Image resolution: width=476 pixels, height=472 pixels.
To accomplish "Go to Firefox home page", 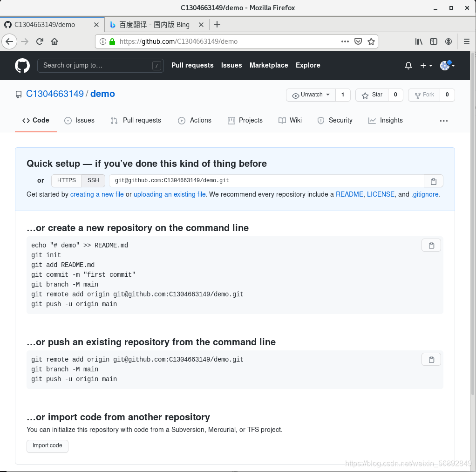I will 54,41.
